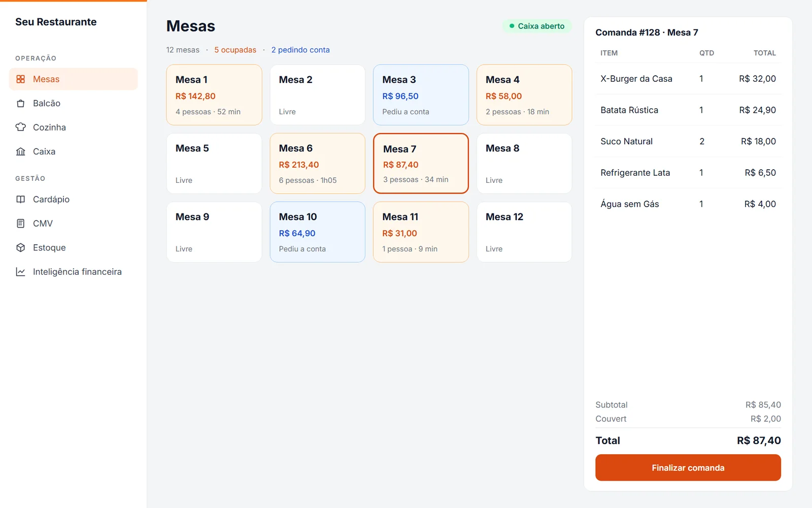Click the X-Burger da Casa item row
The width and height of the screenshot is (812, 508).
coord(688,79)
